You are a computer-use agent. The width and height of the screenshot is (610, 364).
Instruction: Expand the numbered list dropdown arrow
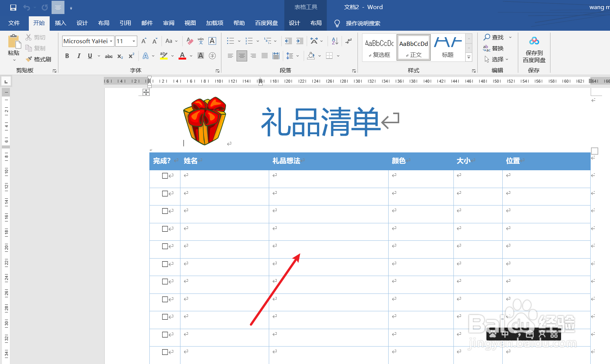tap(258, 41)
